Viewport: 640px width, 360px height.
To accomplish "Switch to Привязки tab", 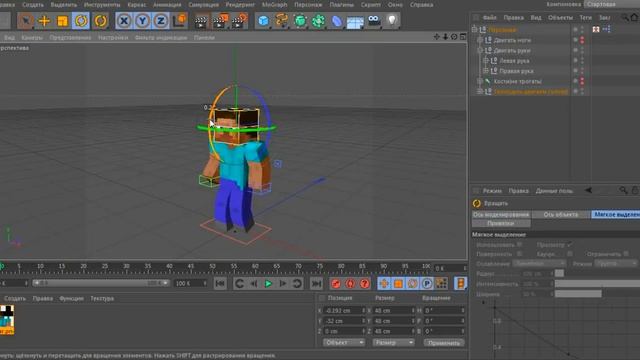I will click(x=501, y=223).
